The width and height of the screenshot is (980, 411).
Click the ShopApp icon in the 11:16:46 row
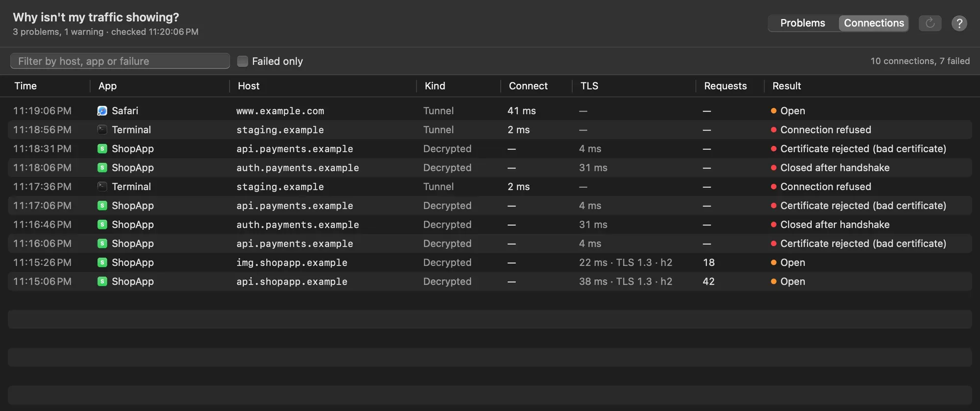click(x=102, y=224)
